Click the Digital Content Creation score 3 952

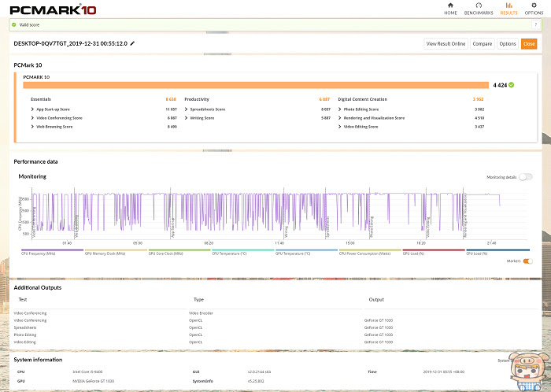coord(478,99)
